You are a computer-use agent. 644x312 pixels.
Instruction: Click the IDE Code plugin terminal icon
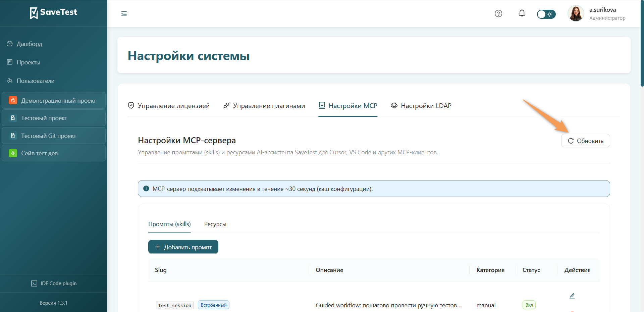tap(34, 283)
